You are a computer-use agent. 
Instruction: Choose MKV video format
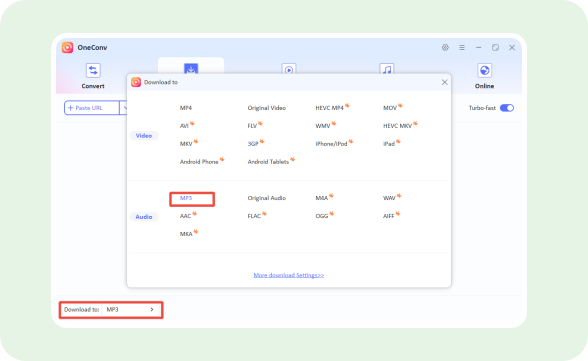coord(186,144)
